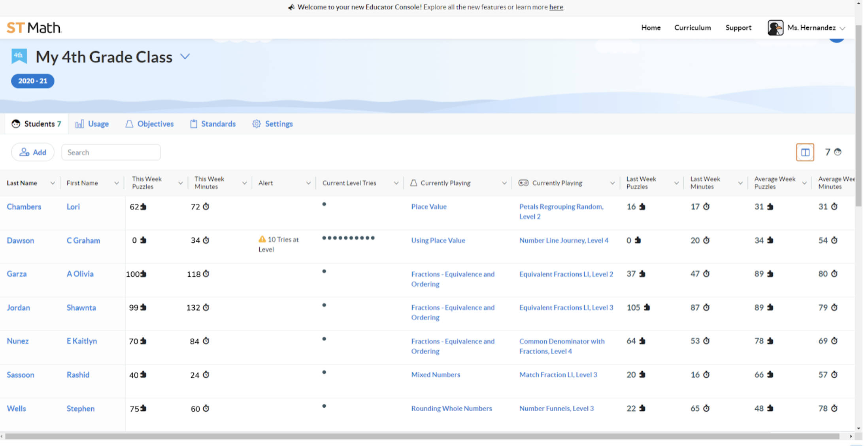Image resolution: width=868 pixels, height=446 pixels.
Task: Click the column layout toggle icon
Action: tap(805, 152)
